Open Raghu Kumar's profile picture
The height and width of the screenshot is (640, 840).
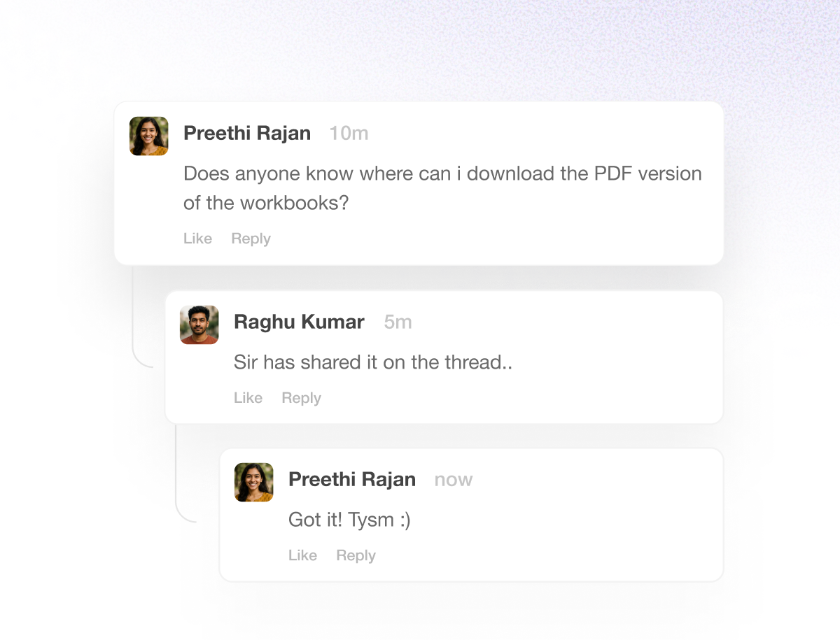coord(199,325)
